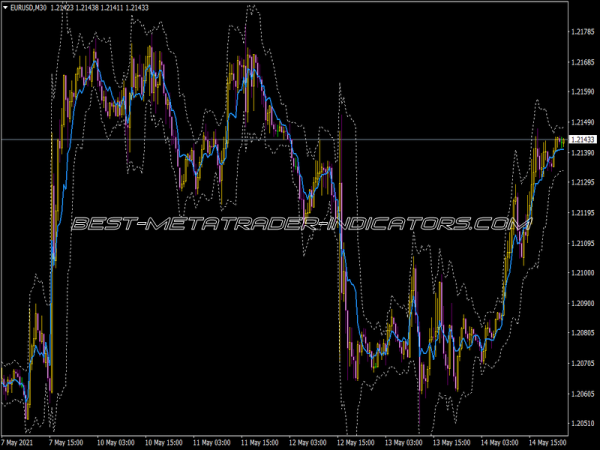Open the chart menu triangle beside EURUSD,M30
The width and height of the screenshot is (600, 450).
tap(5, 8)
